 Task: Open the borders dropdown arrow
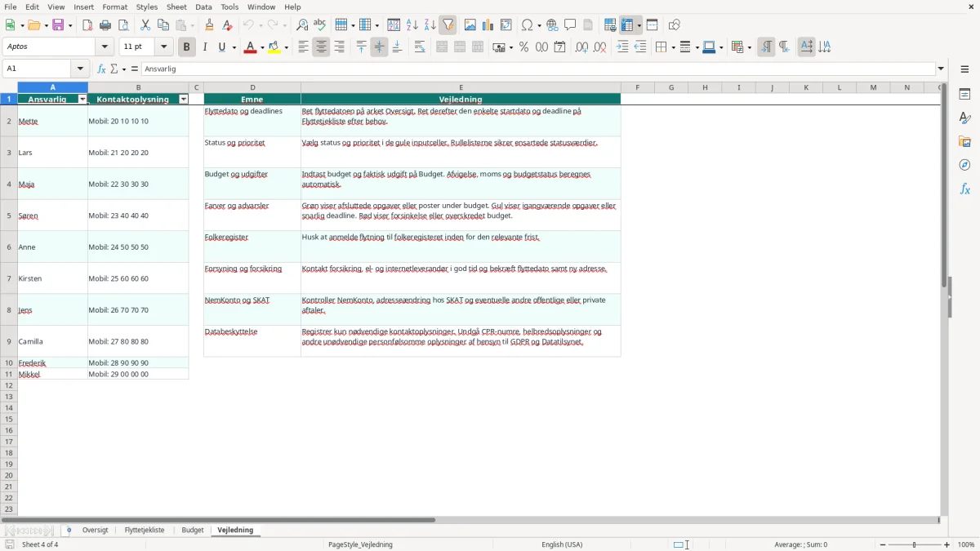click(672, 47)
